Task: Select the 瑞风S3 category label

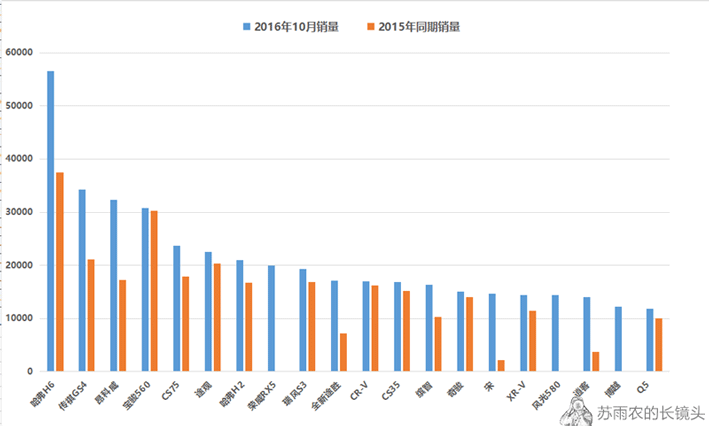Action: [295, 393]
